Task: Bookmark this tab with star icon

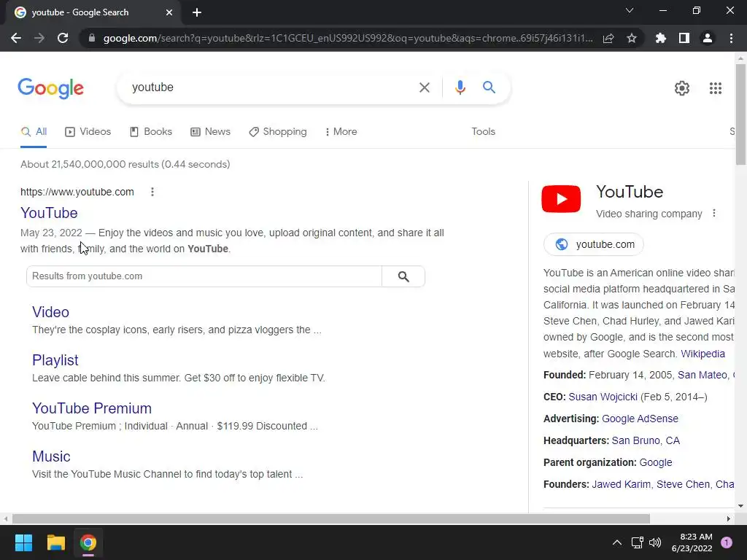Action: (x=632, y=38)
